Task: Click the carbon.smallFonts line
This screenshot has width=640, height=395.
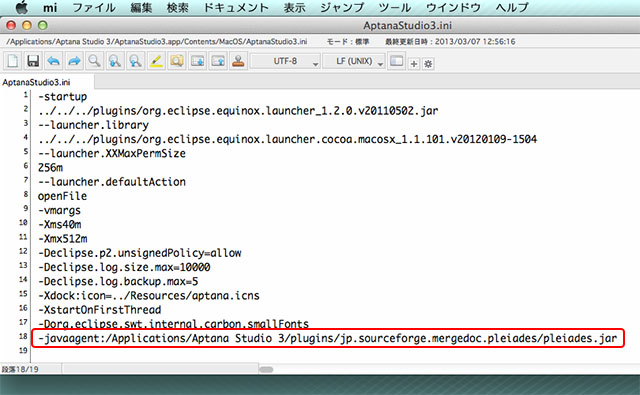Action: pos(173,324)
